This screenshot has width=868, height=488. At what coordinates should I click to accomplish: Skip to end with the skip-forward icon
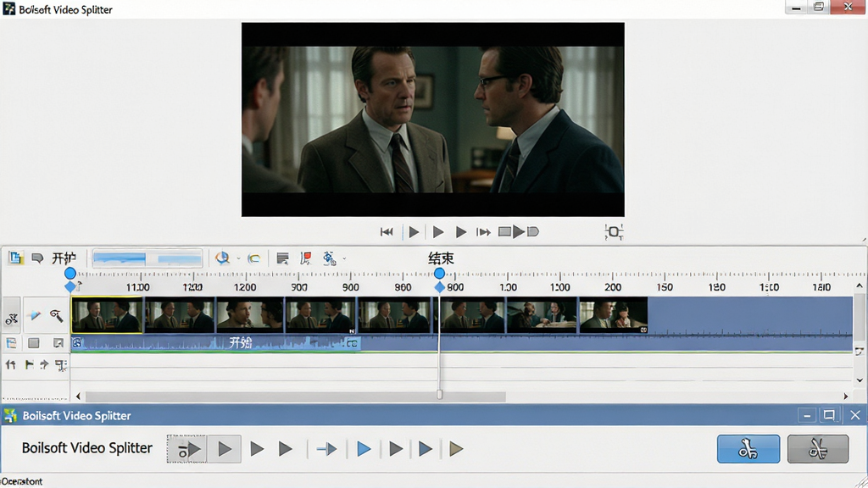click(x=483, y=232)
